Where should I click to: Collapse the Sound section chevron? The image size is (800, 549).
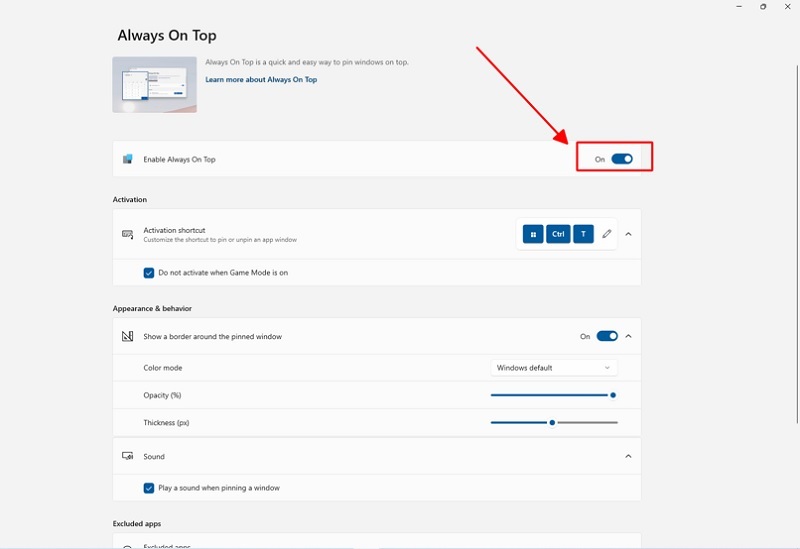628,456
